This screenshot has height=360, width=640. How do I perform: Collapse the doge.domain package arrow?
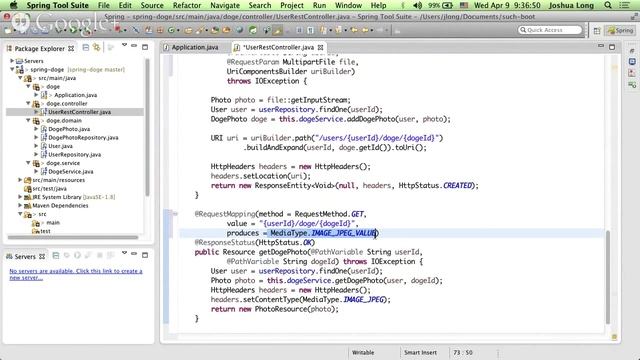click(28, 120)
